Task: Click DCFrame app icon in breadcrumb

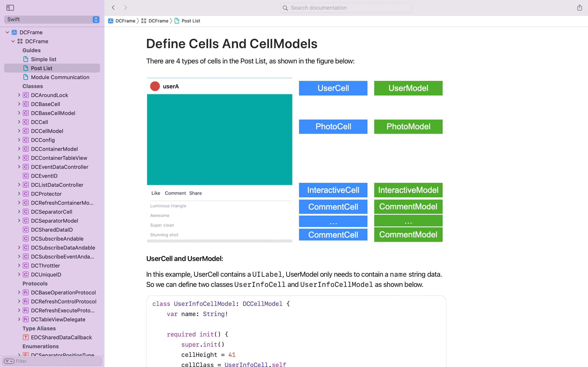Action: pos(110,21)
